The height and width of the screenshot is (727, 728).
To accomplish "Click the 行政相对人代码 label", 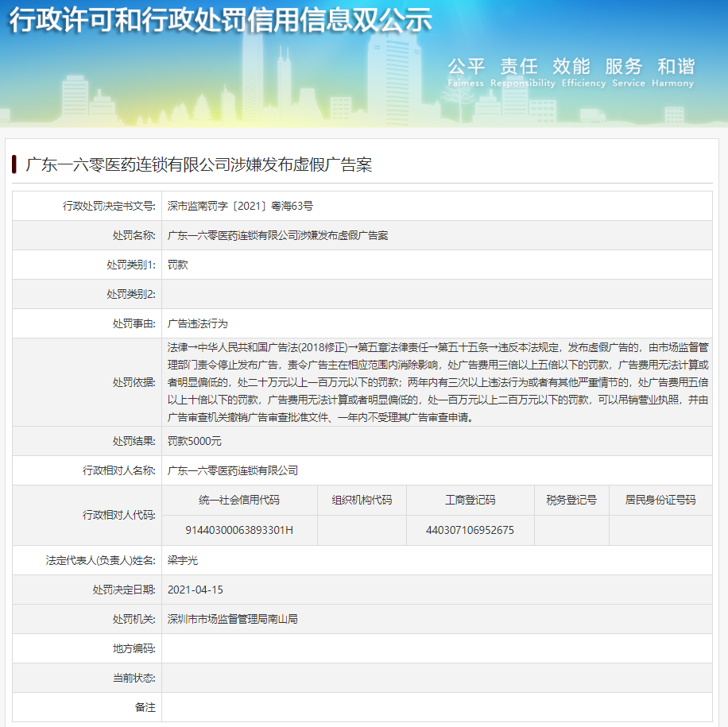I will (x=119, y=516).
